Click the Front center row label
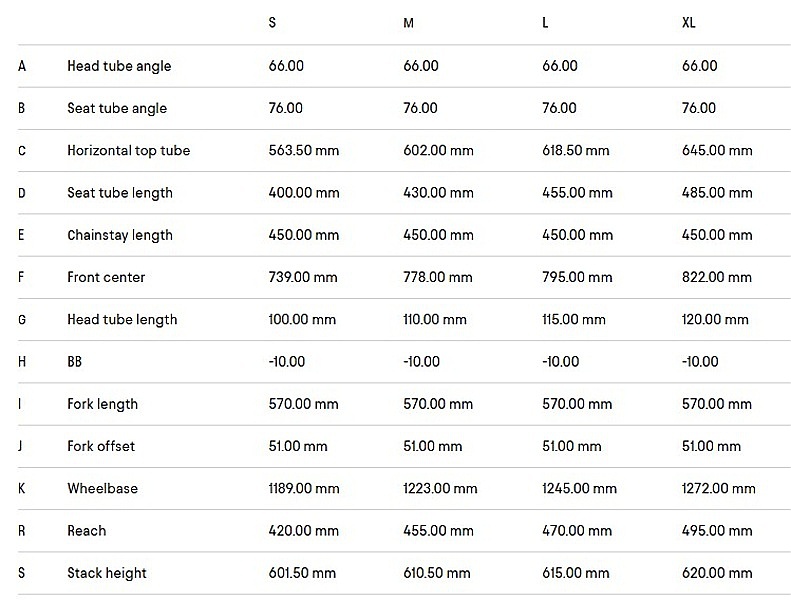The height and width of the screenshot is (600, 791). click(106, 277)
